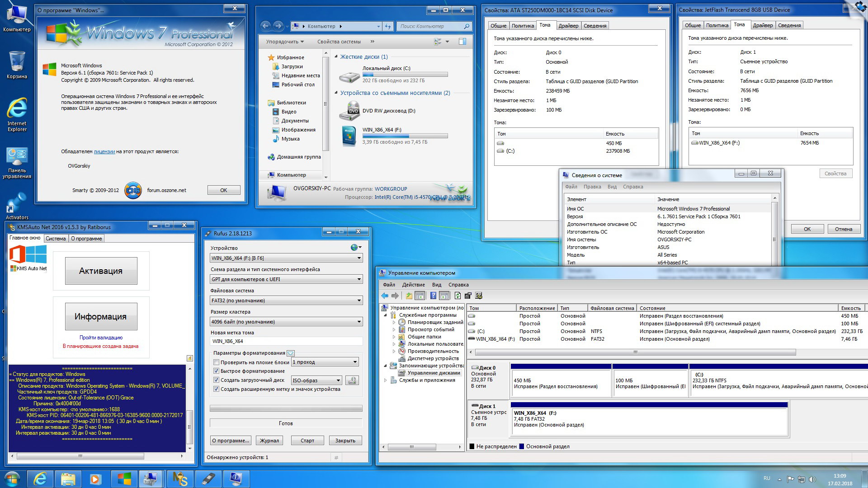Screen dimensions: 868x488
Task: Click the disc icon to select ISO in Rufus
Action: 352,380
